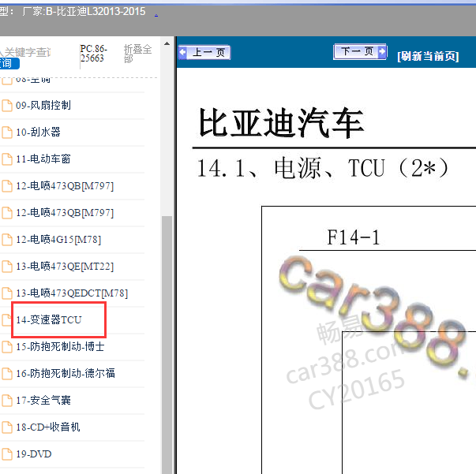The image size is (476, 474).
Task: Click the document icon beside 09-风扇控制
Action: point(7,106)
